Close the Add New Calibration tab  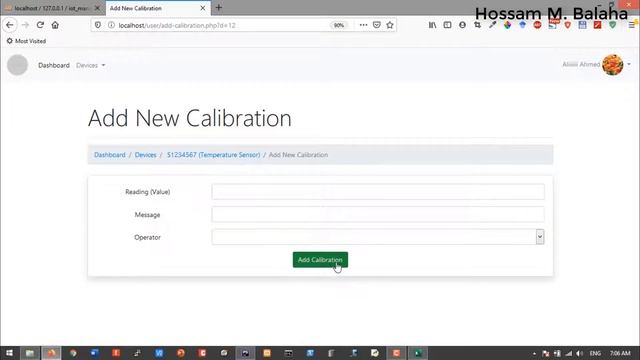click(202, 8)
